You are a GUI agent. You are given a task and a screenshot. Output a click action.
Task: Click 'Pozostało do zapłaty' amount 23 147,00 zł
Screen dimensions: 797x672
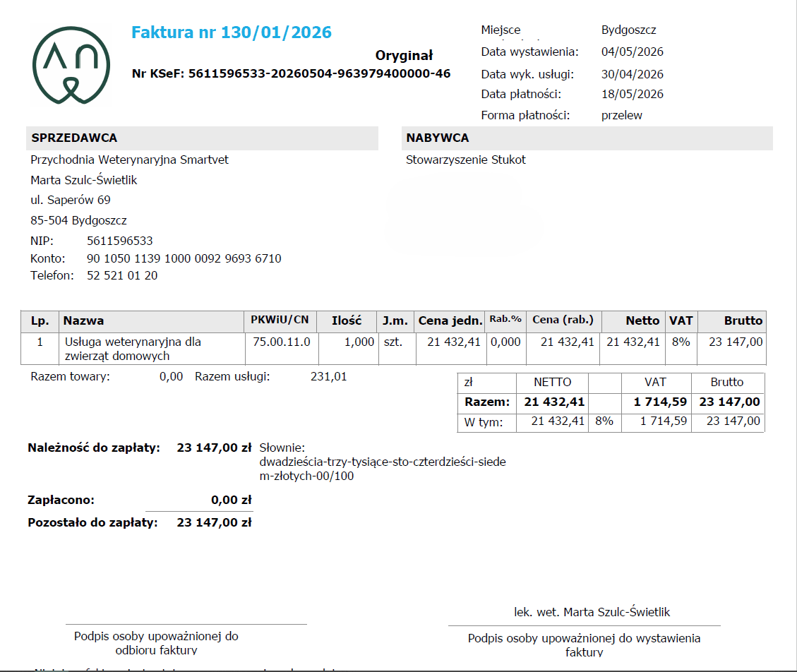214,522
